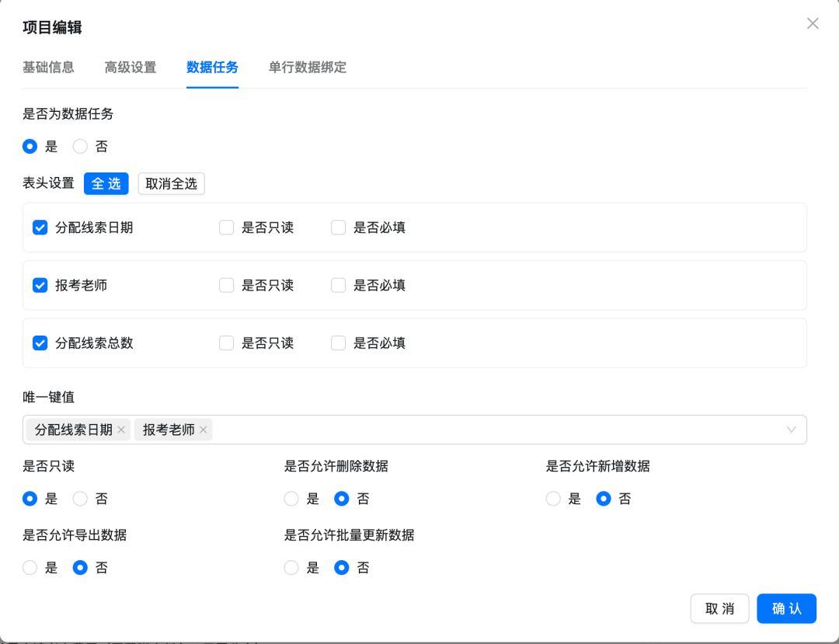The height and width of the screenshot is (644, 839).
Task: Check 是否必填 in the 报考老师 row
Action: tap(338, 285)
